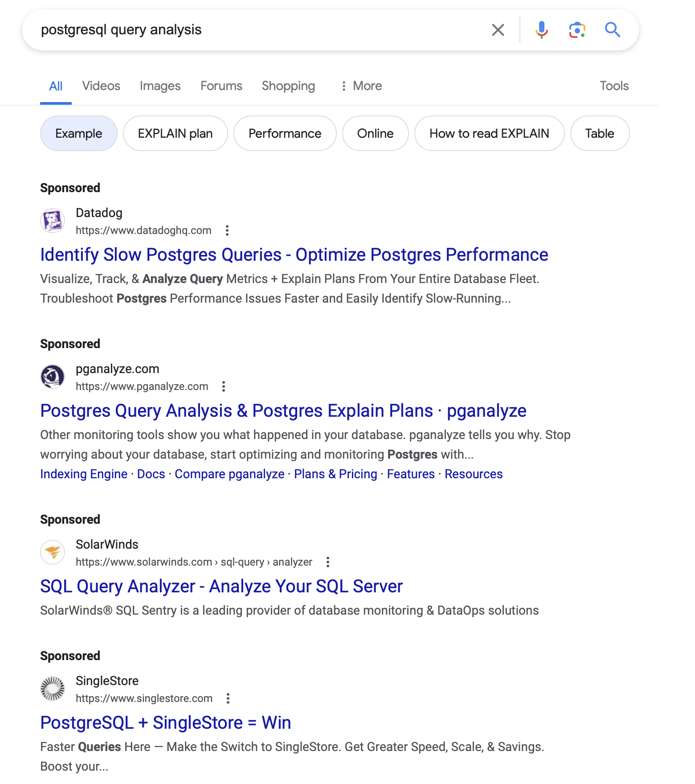This screenshot has width=695, height=784.
Task: Open the Plans & Pricing sitelink
Action: tap(335, 474)
